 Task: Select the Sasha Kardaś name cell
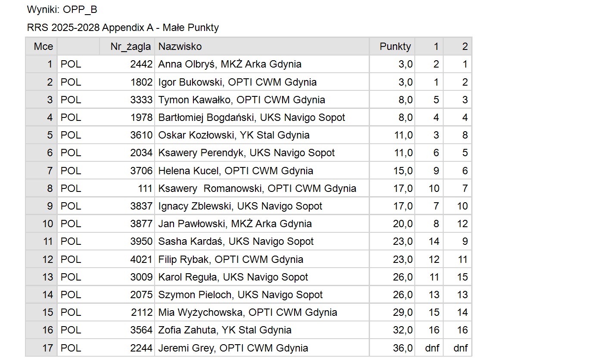click(262, 241)
